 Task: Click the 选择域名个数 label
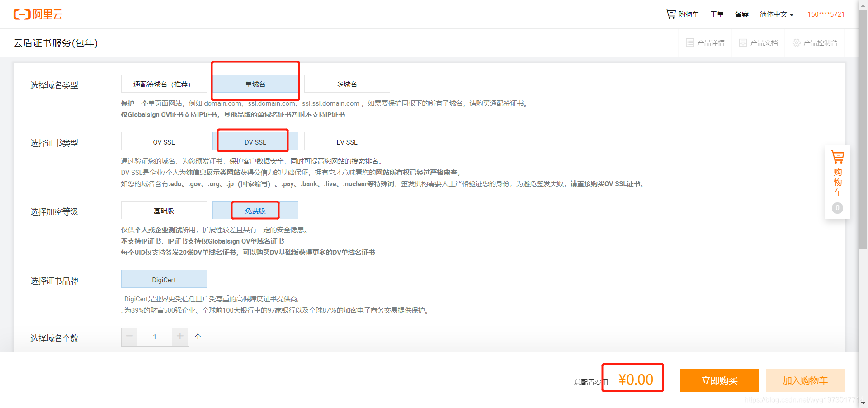point(54,338)
